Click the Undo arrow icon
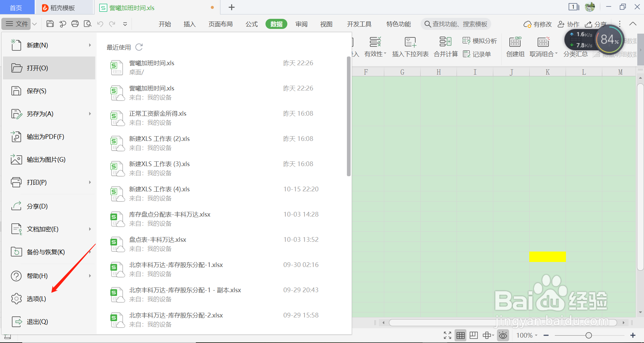Image resolution: width=644 pixels, height=343 pixels. tap(100, 24)
